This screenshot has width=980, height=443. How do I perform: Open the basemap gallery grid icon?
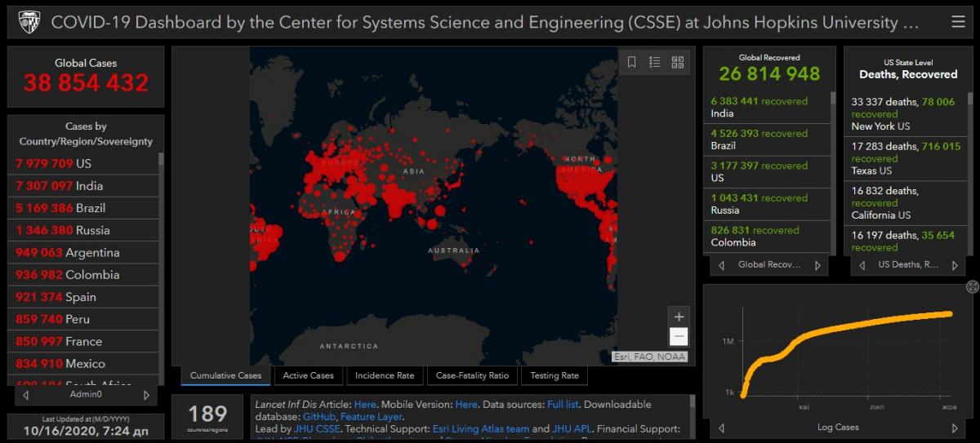pos(677,62)
